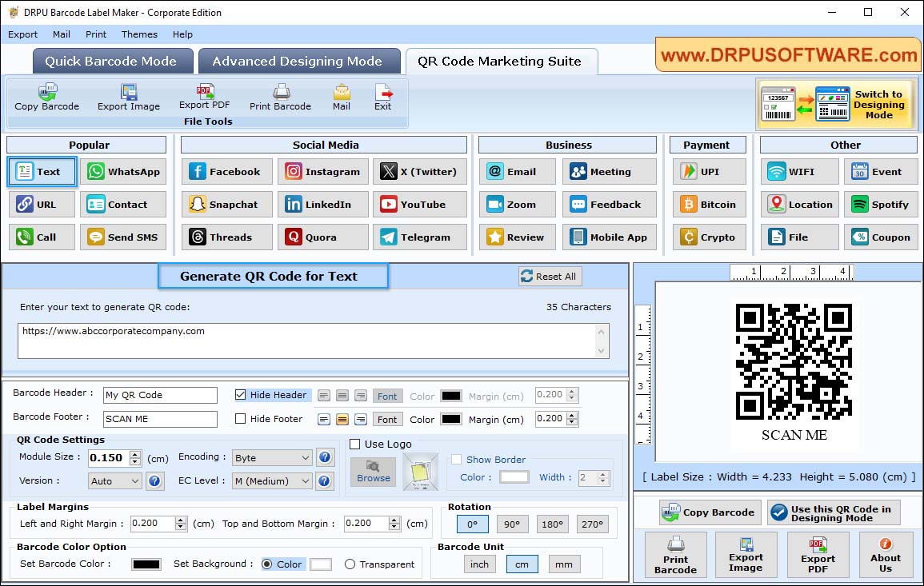Image resolution: width=924 pixels, height=586 pixels.
Task: Select the WIFI QR code type
Action: 800,171
